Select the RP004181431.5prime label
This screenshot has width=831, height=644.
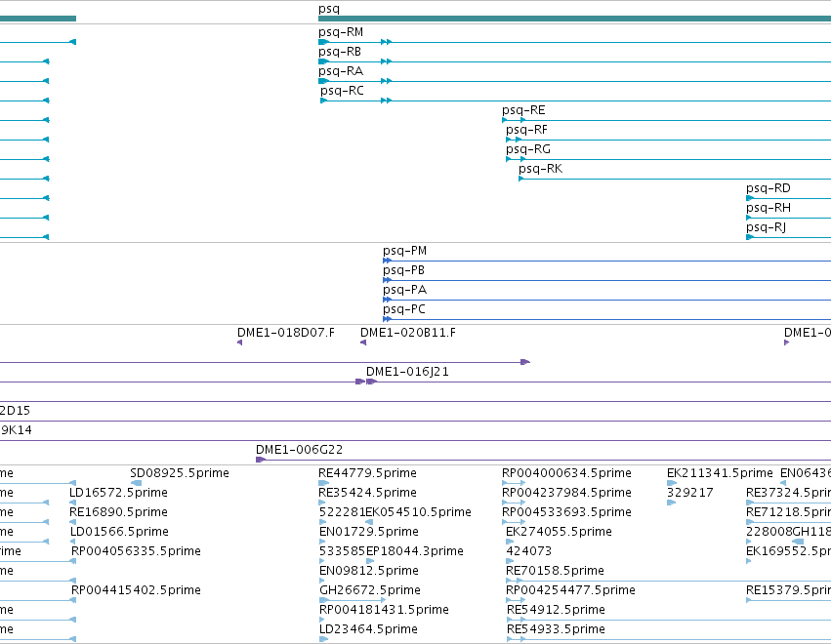tap(384, 610)
